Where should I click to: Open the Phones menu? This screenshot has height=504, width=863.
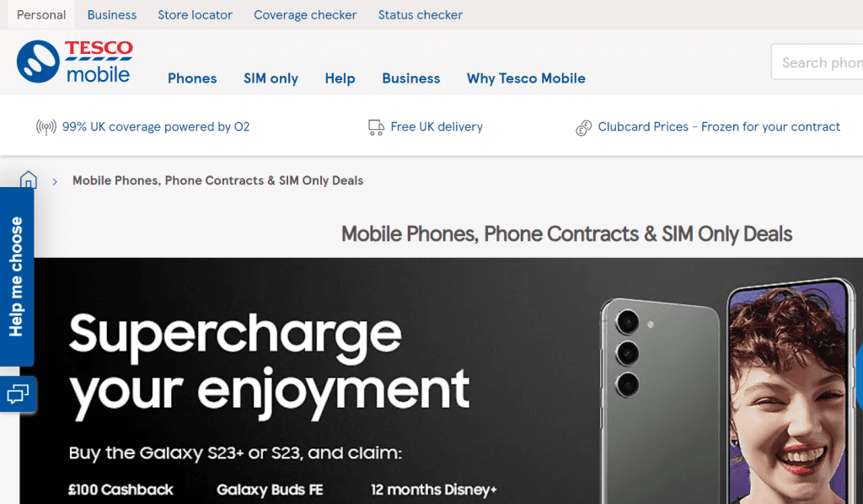(x=192, y=78)
